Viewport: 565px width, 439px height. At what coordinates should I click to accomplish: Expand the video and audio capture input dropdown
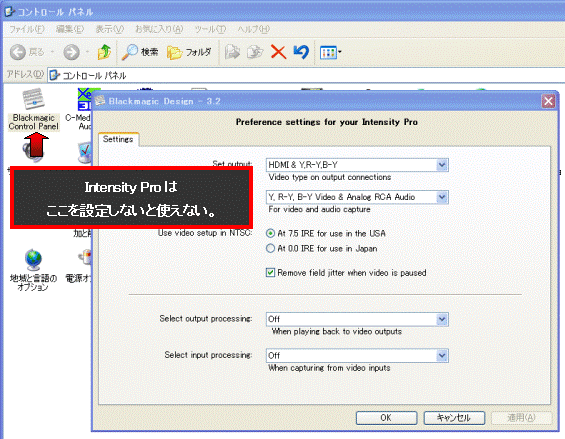pyautogui.click(x=442, y=197)
